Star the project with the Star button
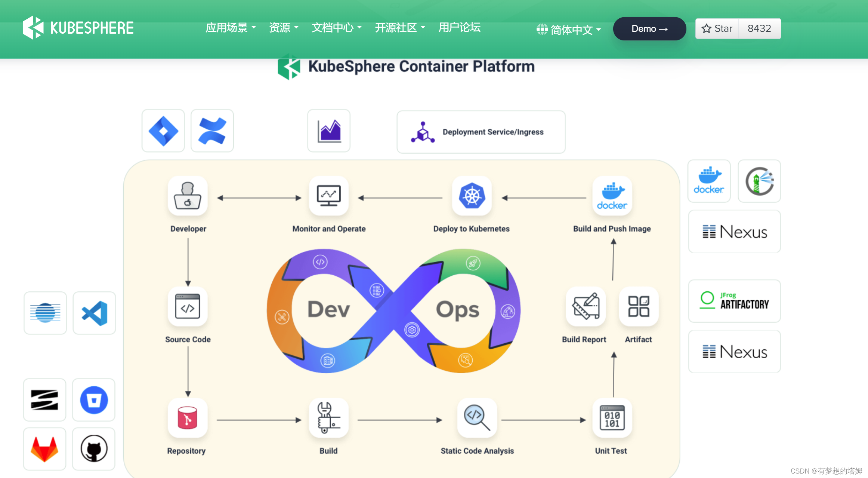The width and height of the screenshot is (868, 478). click(x=717, y=28)
